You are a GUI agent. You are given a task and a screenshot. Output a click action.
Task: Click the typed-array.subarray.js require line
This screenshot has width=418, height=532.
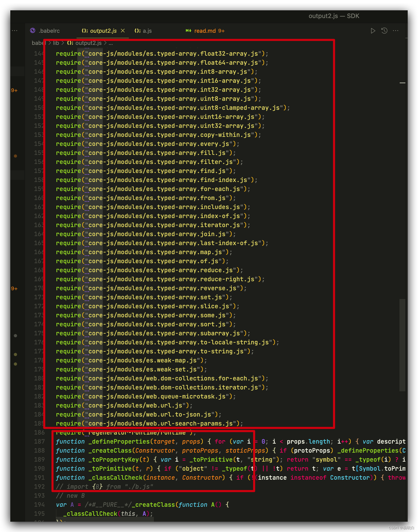pos(153,333)
